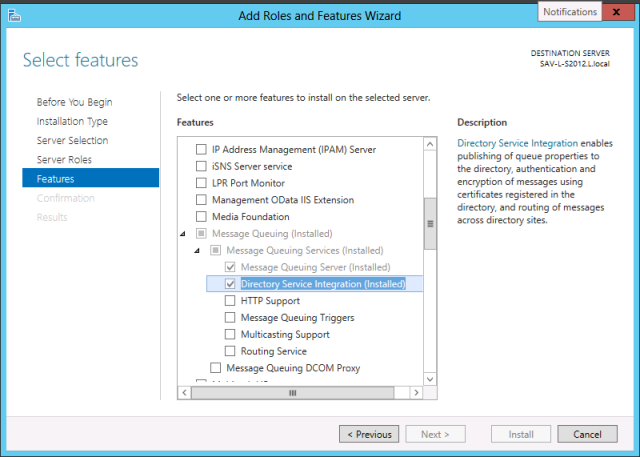Viewport: 640px width, 457px height.
Task: Select the Message Queuing Triggers label
Action: (298, 317)
